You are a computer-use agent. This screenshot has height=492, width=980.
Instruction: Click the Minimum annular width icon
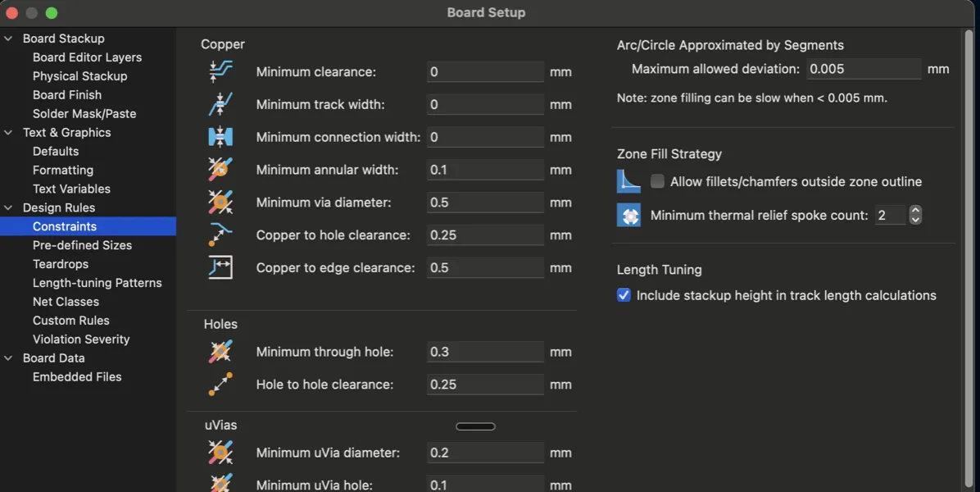tap(221, 170)
